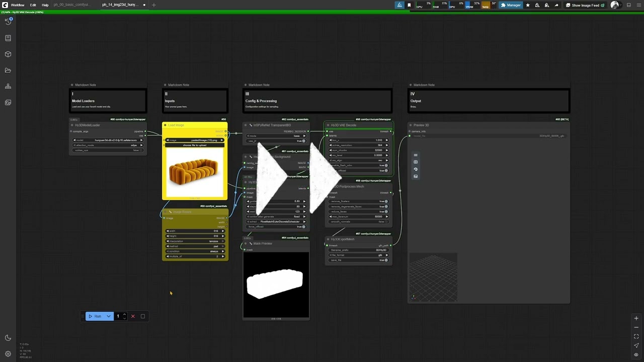Open new workflow tab with plus
This screenshot has height=362, width=644.
coord(154,5)
